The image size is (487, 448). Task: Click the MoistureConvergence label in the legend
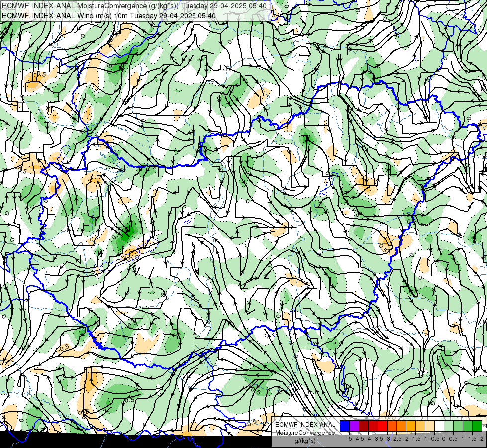[305, 433]
